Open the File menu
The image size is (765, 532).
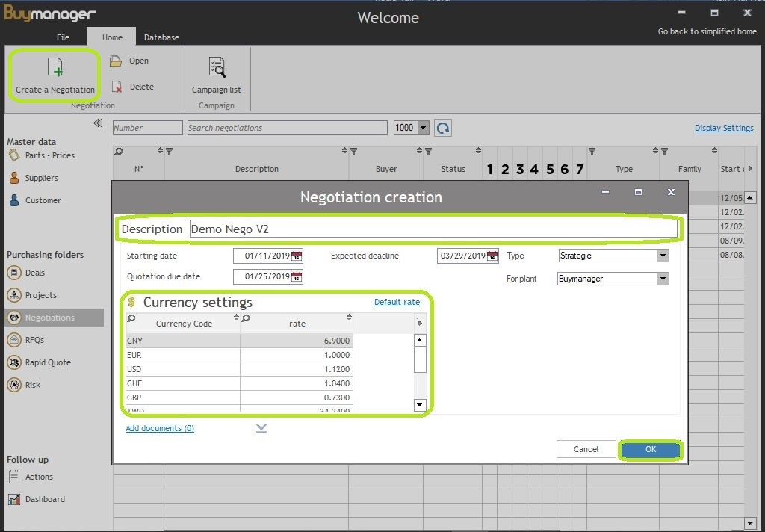[64, 37]
